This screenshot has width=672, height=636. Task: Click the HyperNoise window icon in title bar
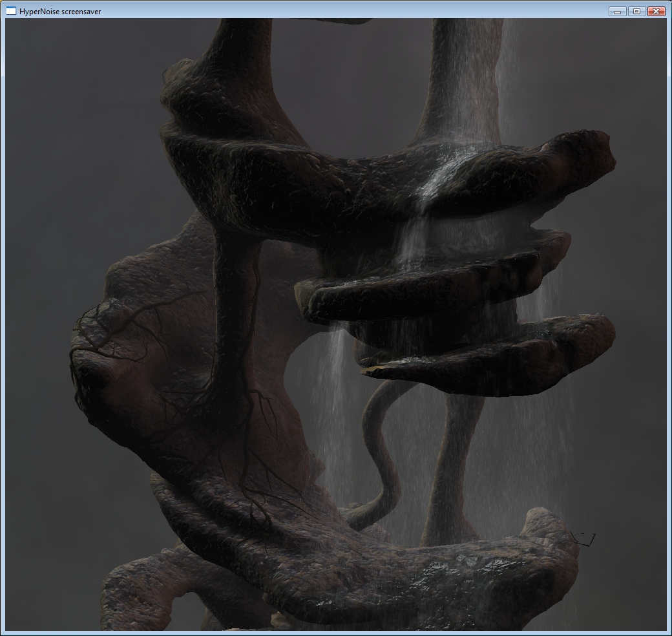(11, 11)
